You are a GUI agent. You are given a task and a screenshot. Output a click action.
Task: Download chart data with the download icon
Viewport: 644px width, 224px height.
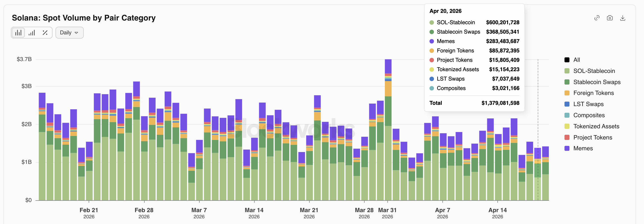pyautogui.click(x=623, y=18)
